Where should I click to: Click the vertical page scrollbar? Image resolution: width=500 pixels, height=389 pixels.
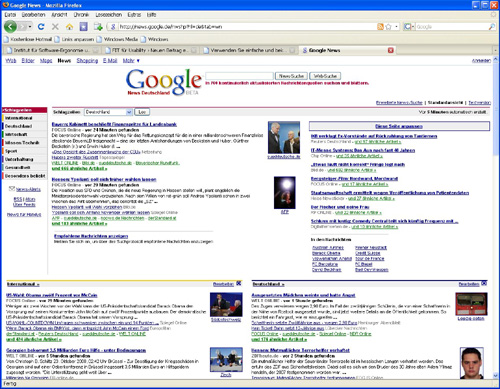(x=496, y=217)
